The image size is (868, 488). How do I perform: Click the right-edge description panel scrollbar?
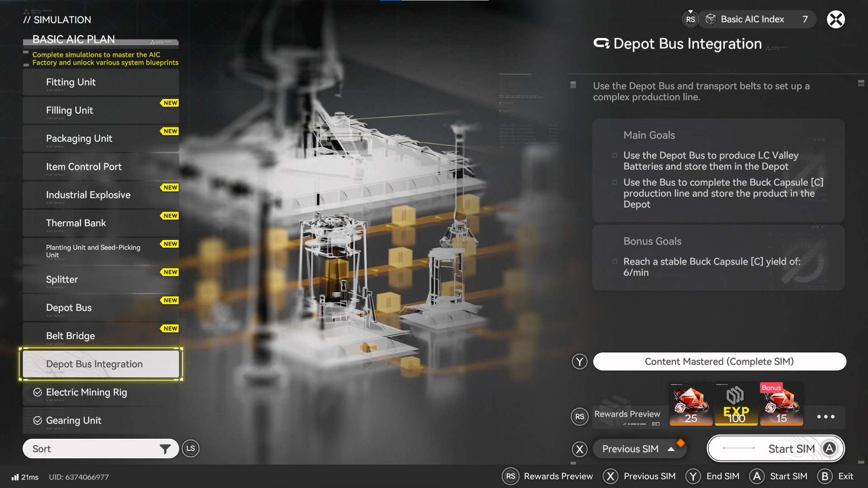point(861,83)
